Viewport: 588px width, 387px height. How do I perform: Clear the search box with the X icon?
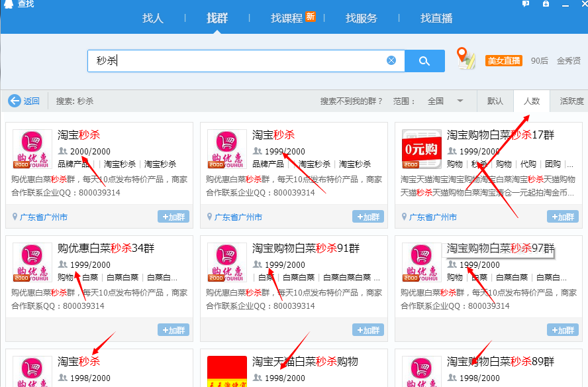pos(391,60)
